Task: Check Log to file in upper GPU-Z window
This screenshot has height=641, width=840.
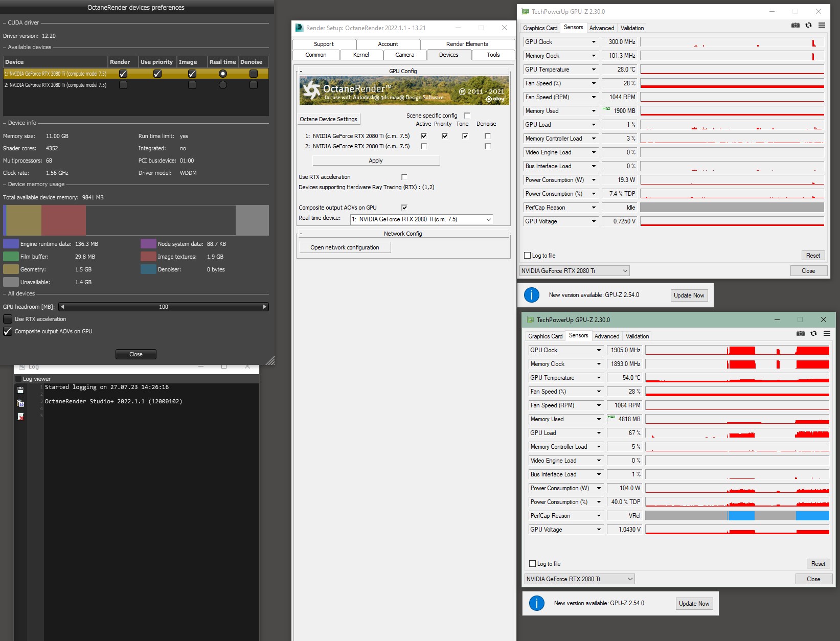Action: point(527,256)
